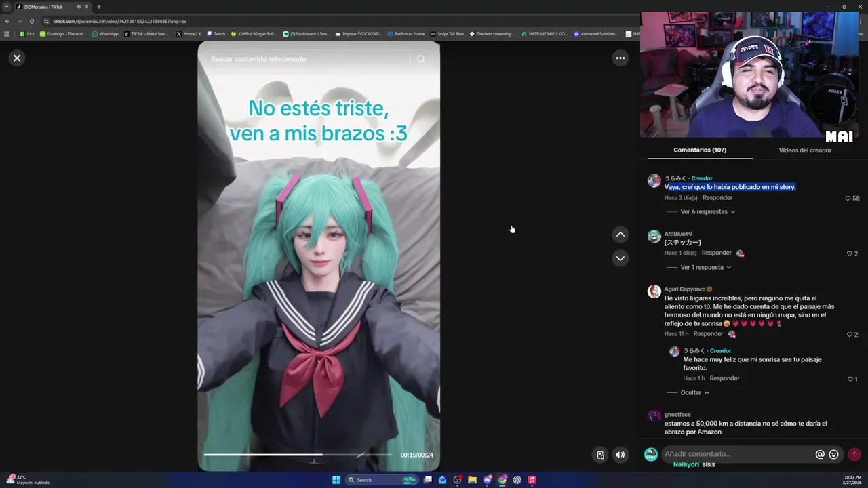Seek on the video progress bar

pos(298,455)
